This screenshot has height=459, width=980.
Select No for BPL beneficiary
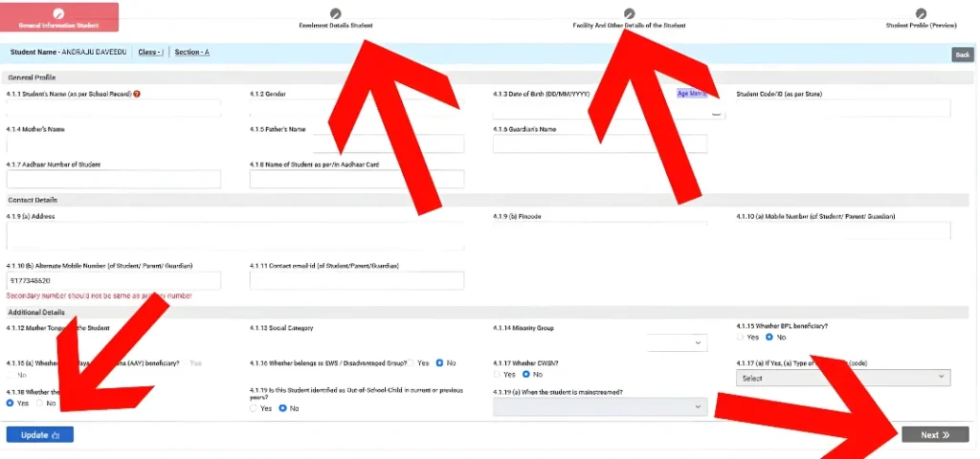click(x=769, y=338)
